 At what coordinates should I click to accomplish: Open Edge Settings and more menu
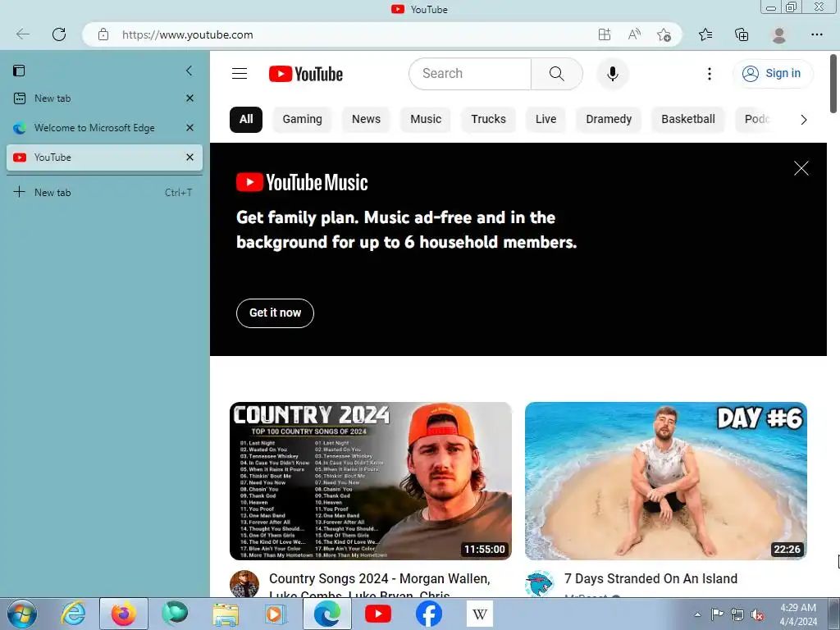[816, 34]
